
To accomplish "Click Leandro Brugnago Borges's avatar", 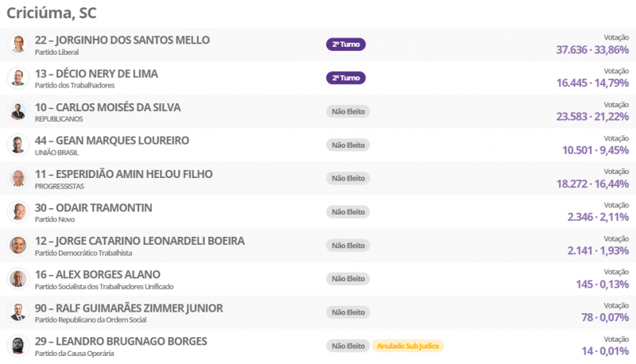I will coord(17,346).
